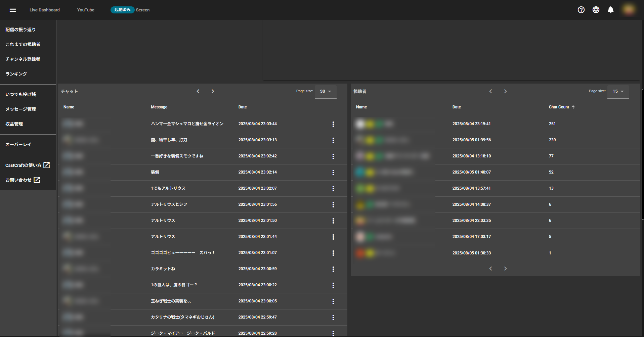Open options for message at 23:00:05
The height and width of the screenshot is (337, 644).
(333, 301)
